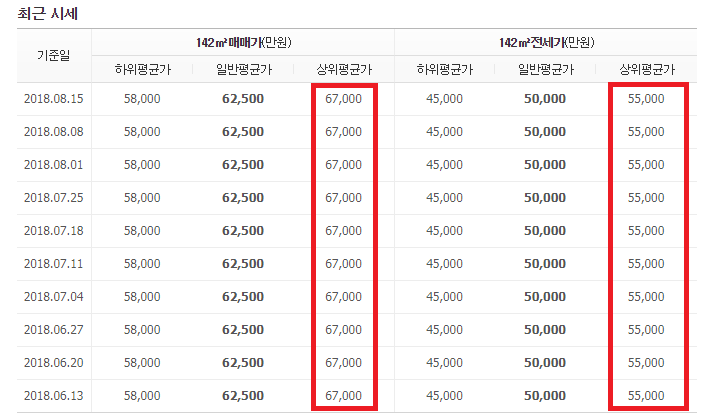Click 55,000 in the 2018.08.15 row

pos(646,99)
